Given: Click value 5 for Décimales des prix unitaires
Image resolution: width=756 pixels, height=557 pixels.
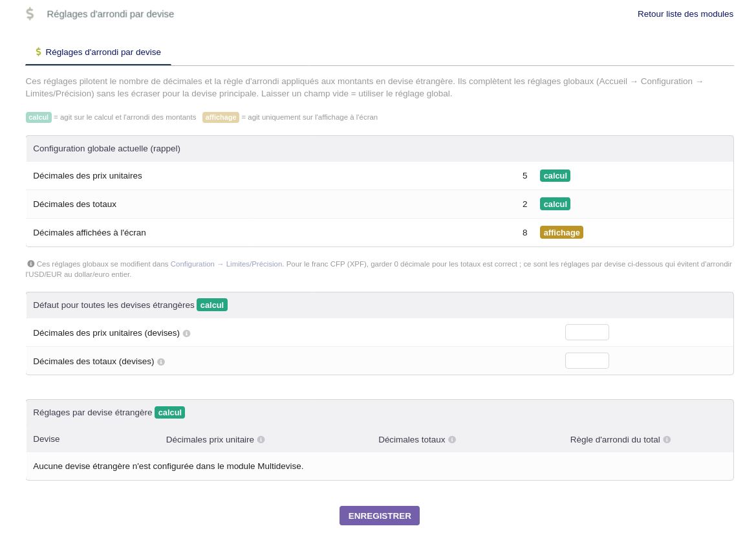Looking at the screenshot, I should (525, 175).
